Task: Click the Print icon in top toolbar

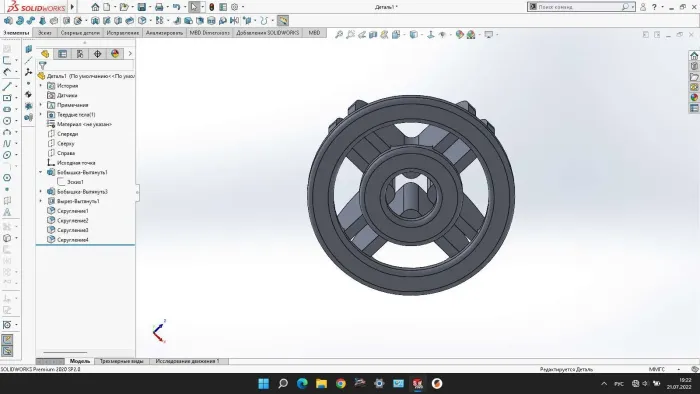Action: point(159,7)
